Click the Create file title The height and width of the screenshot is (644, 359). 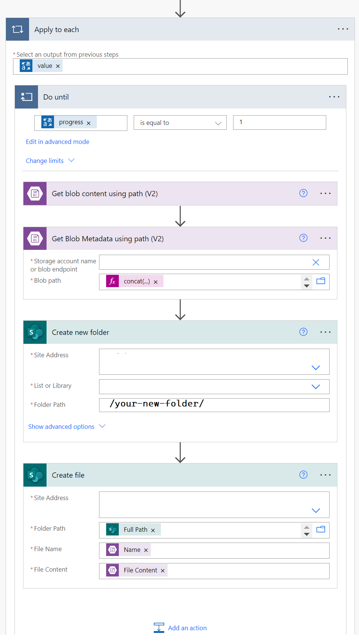pos(68,475)
